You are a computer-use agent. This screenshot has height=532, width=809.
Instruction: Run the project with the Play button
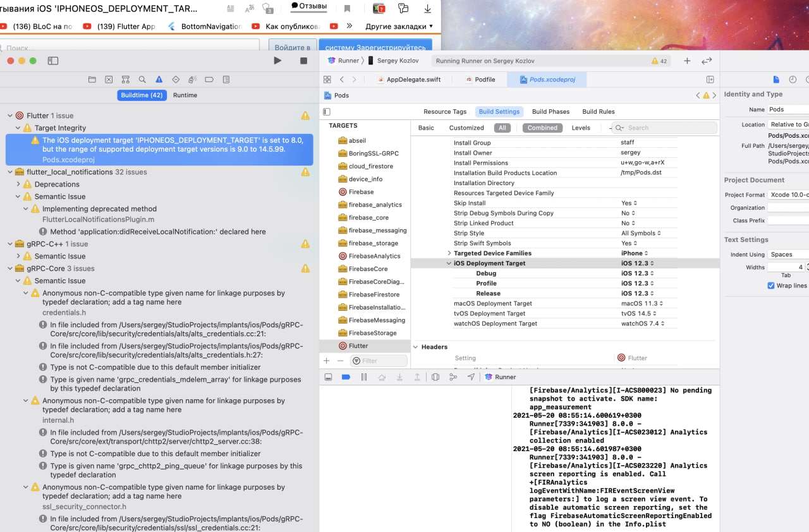point(277,61)
